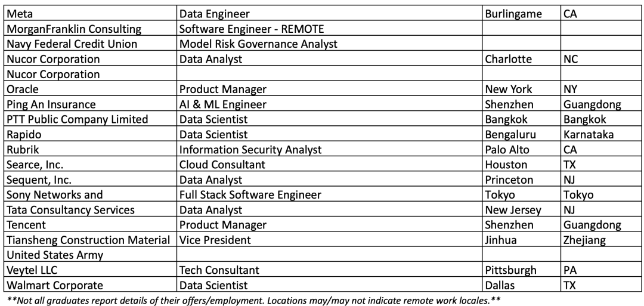Viewport: 644px width, 306px height.
Task: Click the Princeton city cell
Action: coord(522,180)
